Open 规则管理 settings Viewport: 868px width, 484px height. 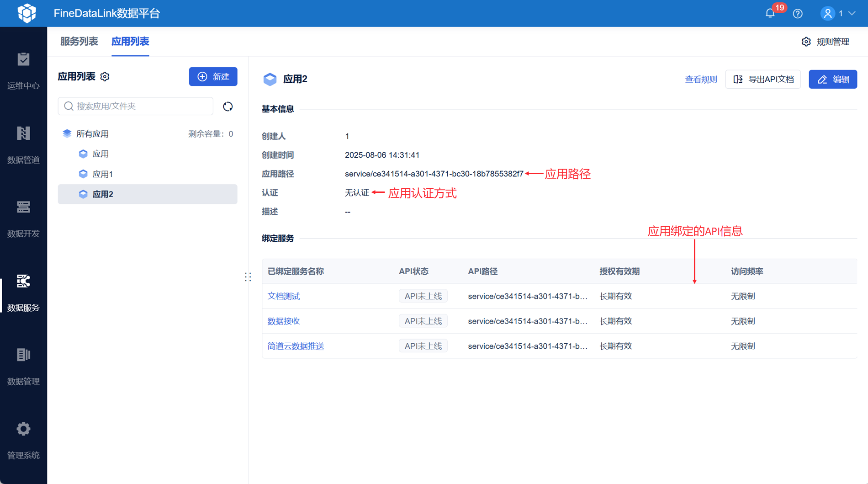tap(826, 42)
